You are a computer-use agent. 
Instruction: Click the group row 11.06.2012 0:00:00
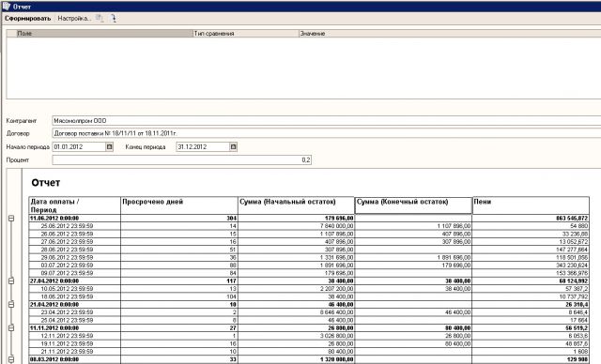click(309, 219)
